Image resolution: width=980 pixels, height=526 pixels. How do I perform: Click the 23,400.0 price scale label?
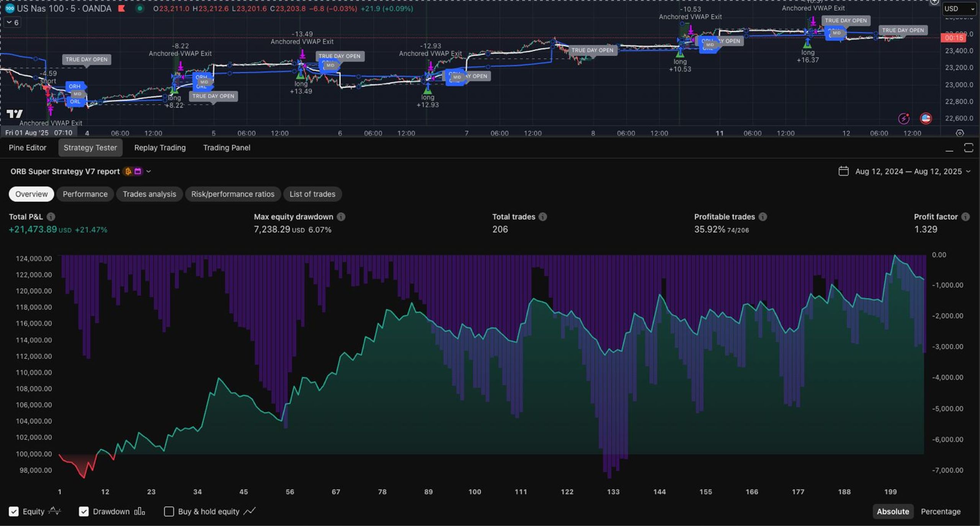pos(959,51)
